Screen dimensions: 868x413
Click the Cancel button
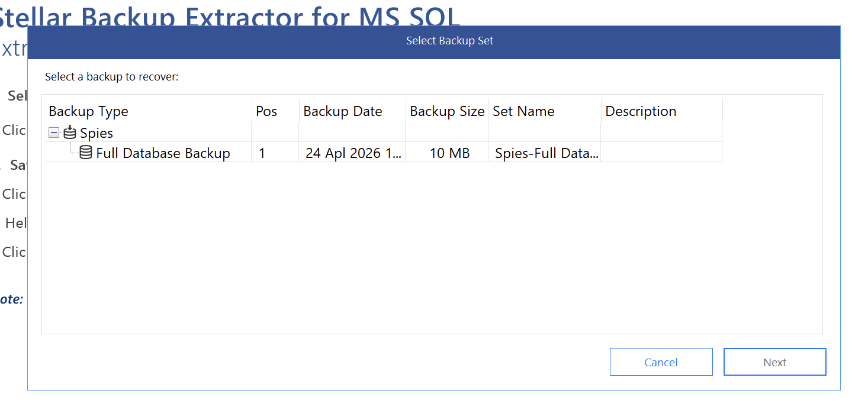click(661, 362)
